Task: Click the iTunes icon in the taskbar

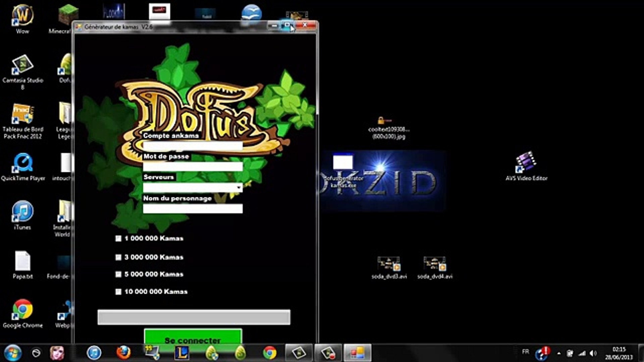Action: pyautogui.click(x=94, y=353)
